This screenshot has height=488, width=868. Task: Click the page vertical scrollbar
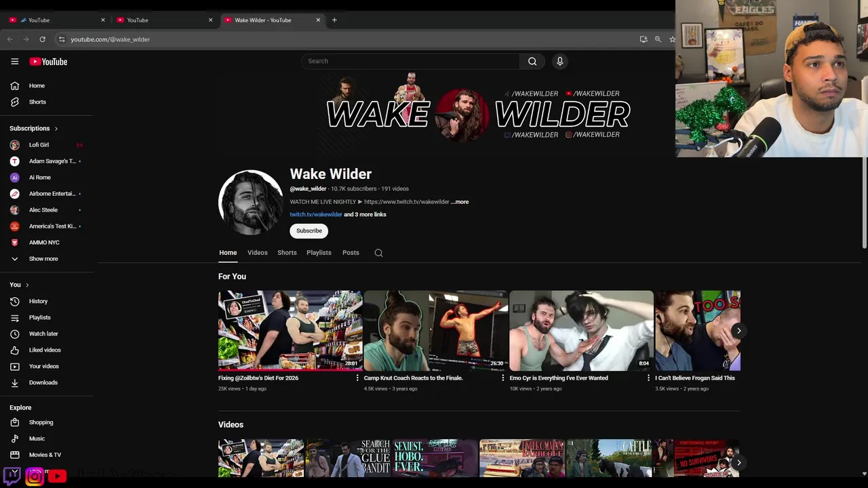864,203
